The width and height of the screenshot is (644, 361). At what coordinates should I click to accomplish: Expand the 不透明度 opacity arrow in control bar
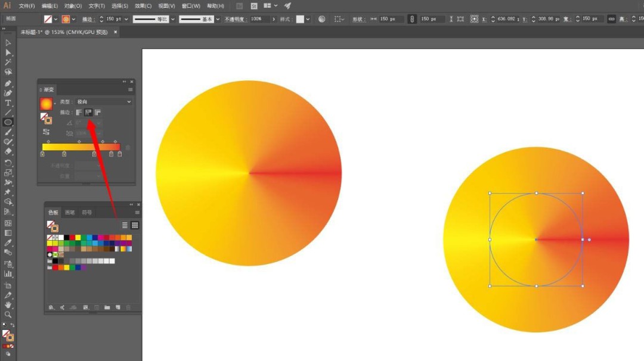[x=274, y=19]
